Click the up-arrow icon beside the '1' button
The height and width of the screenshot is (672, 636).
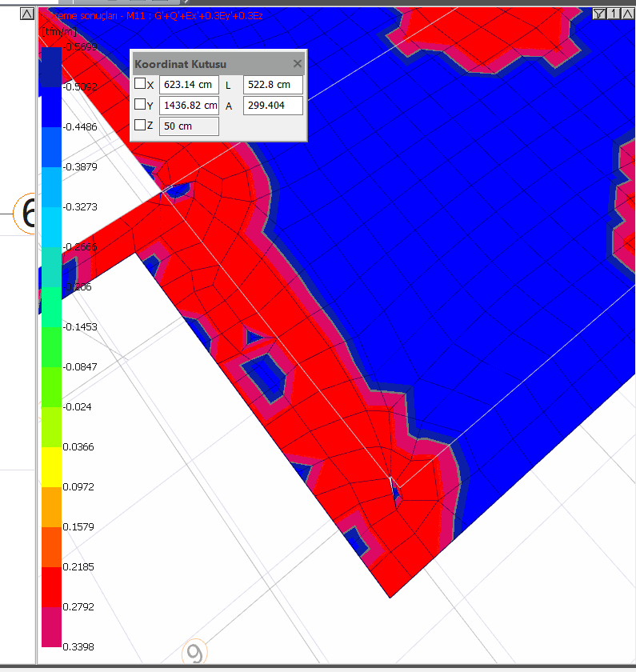627,14
